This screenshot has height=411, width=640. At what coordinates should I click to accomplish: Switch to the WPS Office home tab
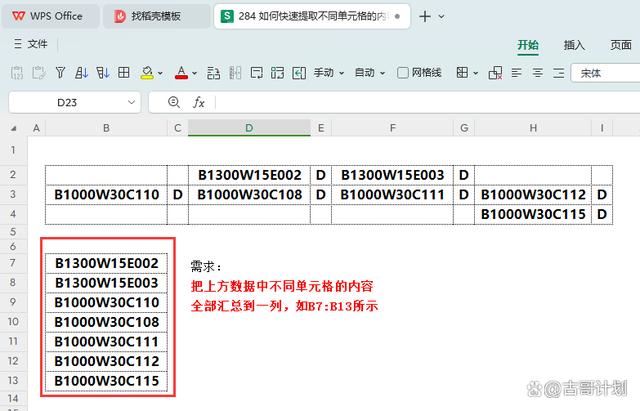[x=51, y=16]
